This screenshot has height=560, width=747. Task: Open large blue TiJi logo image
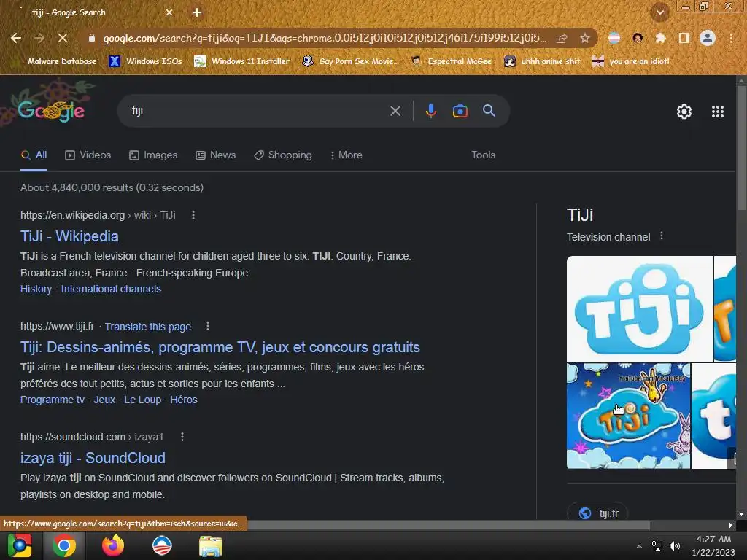tap(639, 308)
